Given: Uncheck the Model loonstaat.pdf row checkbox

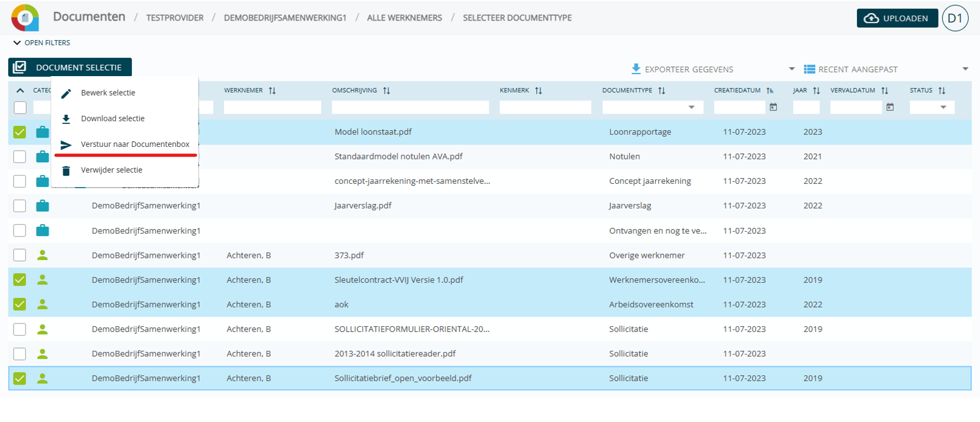Looking at the screenshot, I should pyautogui.click(x=20, y=132).
